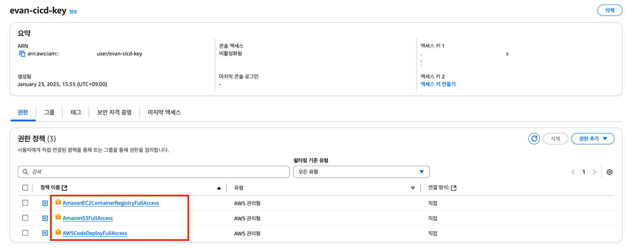
Task: Click the 연결 방식: column header label
Action: click(438, 188)
